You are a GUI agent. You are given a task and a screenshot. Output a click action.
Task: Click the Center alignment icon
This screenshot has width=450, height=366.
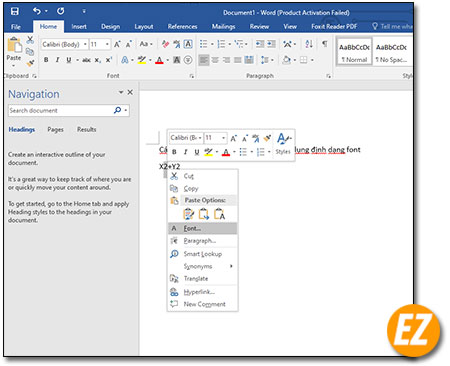pyautogui.click(x=215, y=60)
